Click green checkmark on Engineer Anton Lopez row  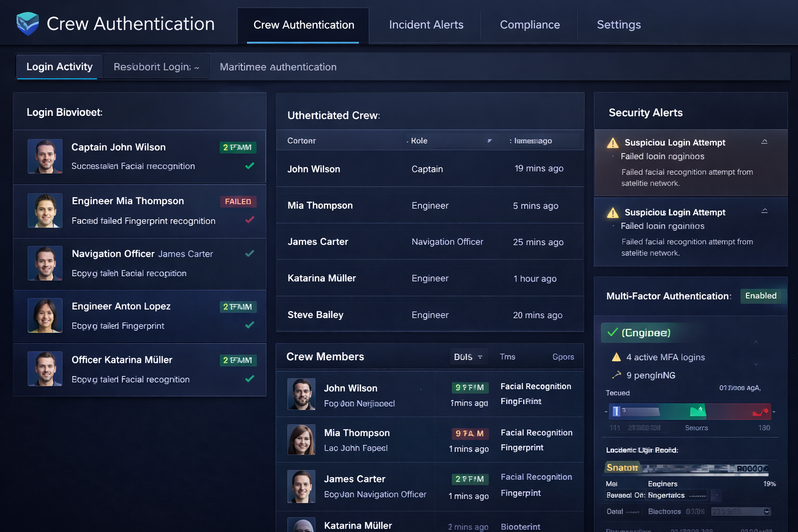249,325
